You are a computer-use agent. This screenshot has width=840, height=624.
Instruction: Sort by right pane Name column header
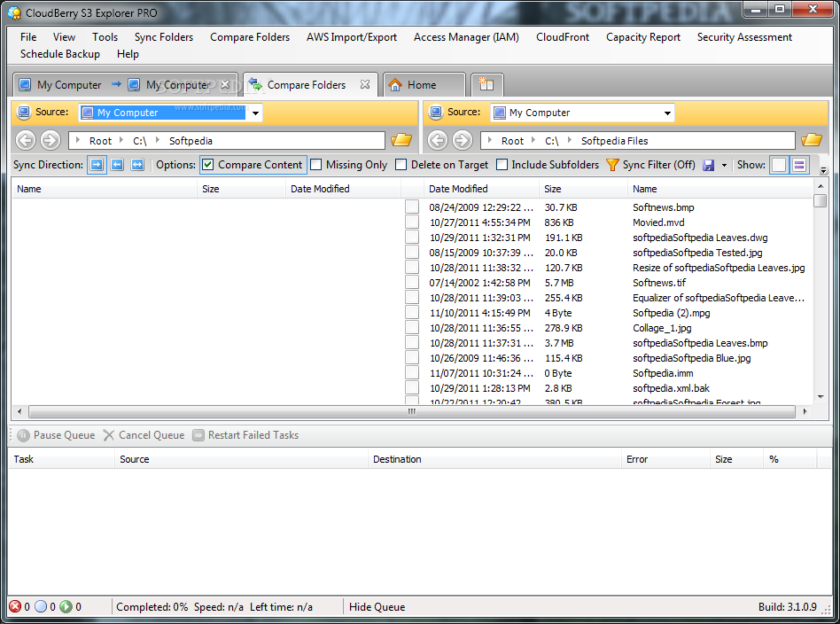720,189
